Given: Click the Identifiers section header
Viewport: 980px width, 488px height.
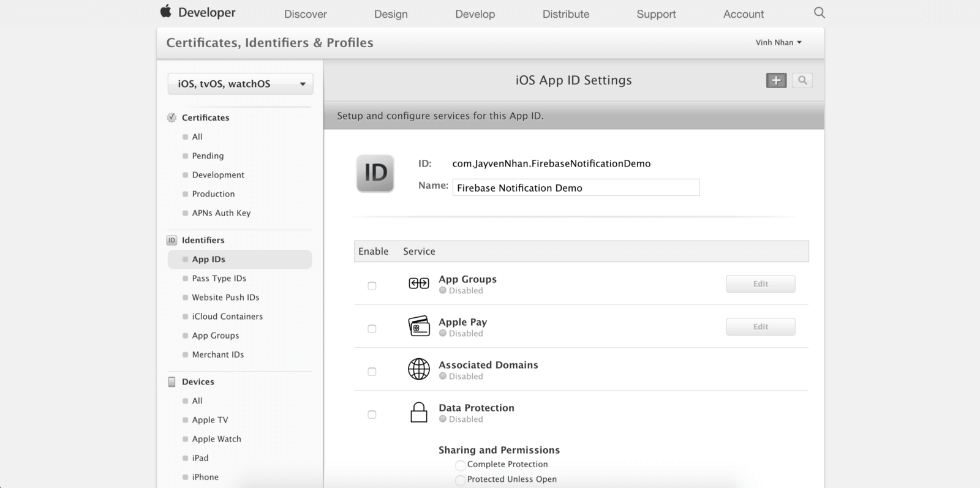Looking at the screenshot, I should click(x=203, y=240).
